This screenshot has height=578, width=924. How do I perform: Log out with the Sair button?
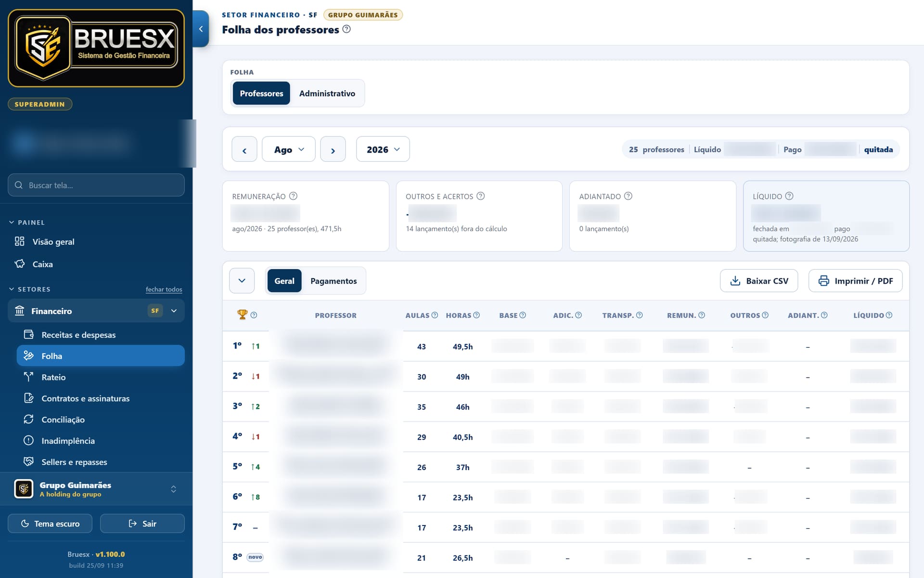tap(142, 524)
